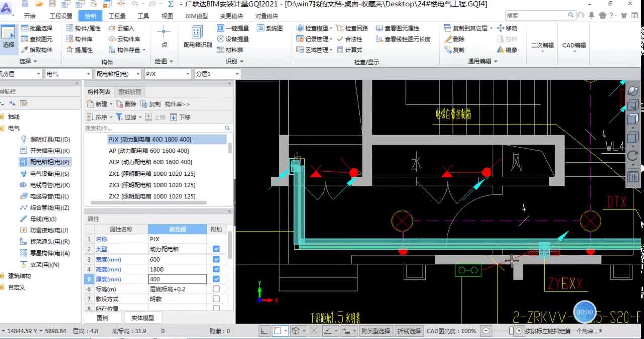Click the 镜像 mirror tool
Screen dimensions: 644x339
(507, 50)
